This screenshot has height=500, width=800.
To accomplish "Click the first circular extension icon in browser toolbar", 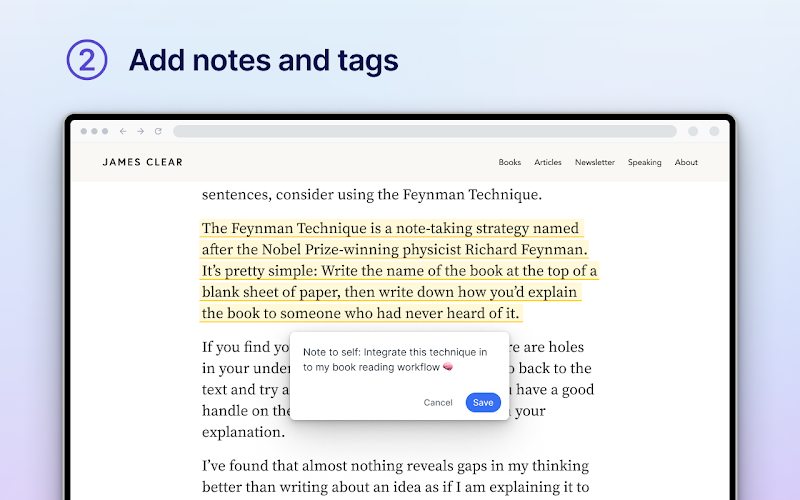I will tap(693, 131).
